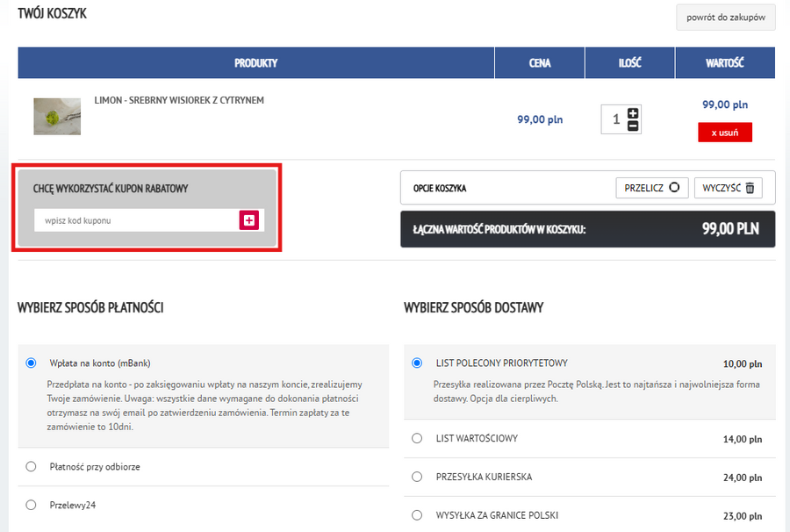Click the WARTOŚĆ column header
790x532 pixels.
pyautogui.click(x=725, y=63)
